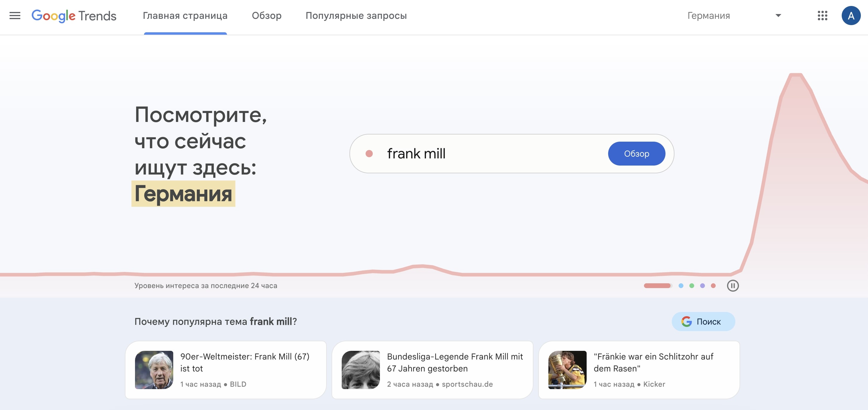
Task: Open BILD article "90er-Weltmeister: Frank Mill"
Action: [x=226, y=370]
